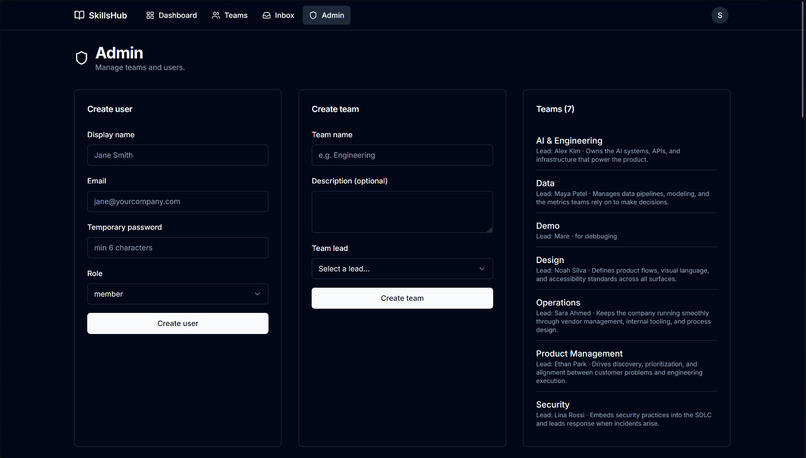Click the Admin shield icon in navbar

pos(313,15)
